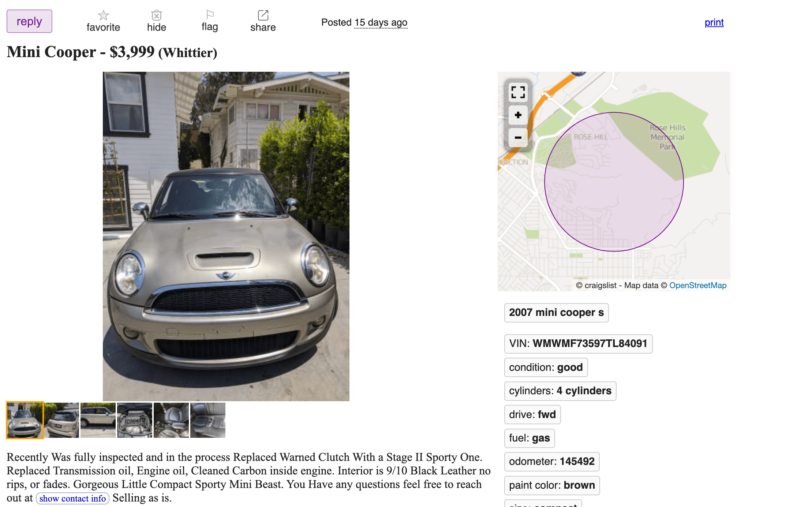812x507 pixels.
Task: Click the purple location circle on map
Action: pyautogui.click(x=614, y=182)
